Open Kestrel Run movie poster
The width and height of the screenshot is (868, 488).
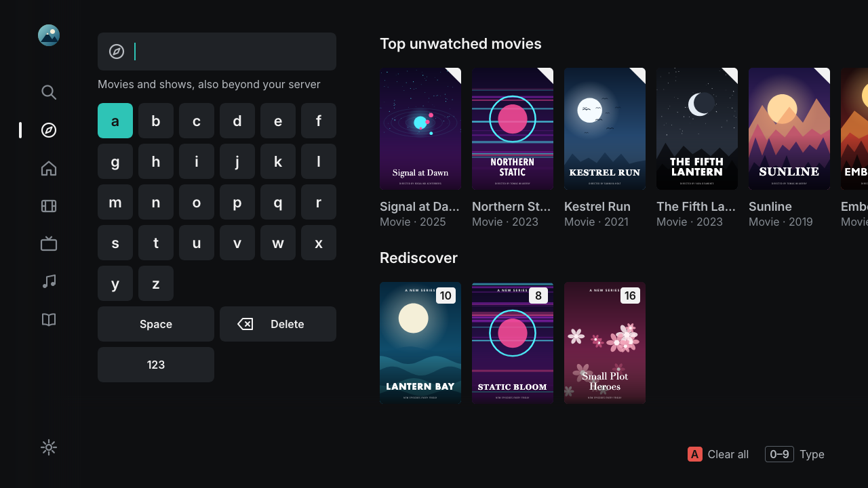(605, 129)
